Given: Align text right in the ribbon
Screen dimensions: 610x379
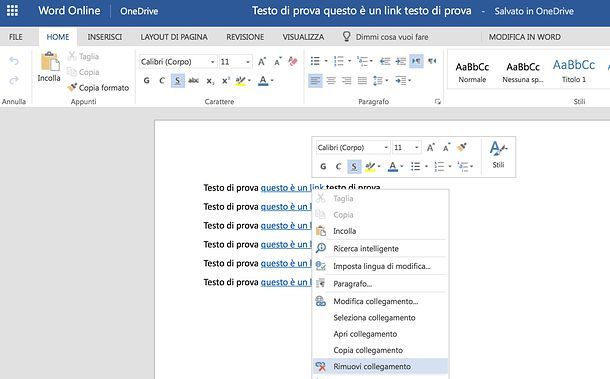Looking at the screenshot, I should coord(347,81).
